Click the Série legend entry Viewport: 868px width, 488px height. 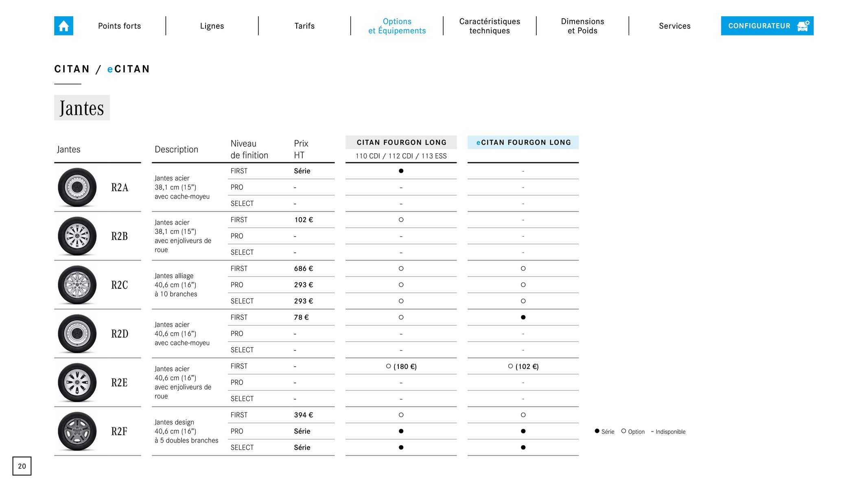(605, 431)
